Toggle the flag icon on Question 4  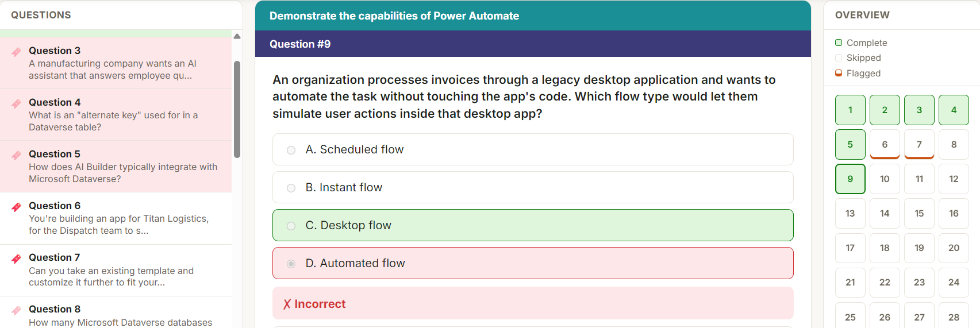[16, 103]
